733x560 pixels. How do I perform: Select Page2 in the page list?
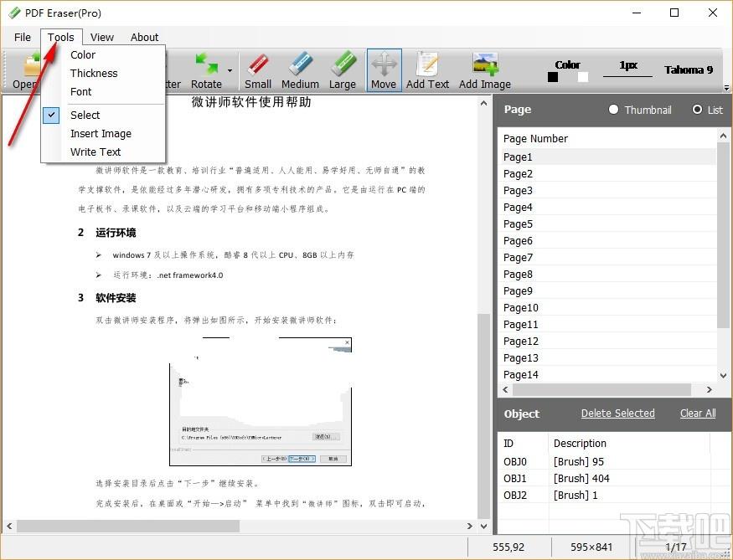(x=607, y=174)
